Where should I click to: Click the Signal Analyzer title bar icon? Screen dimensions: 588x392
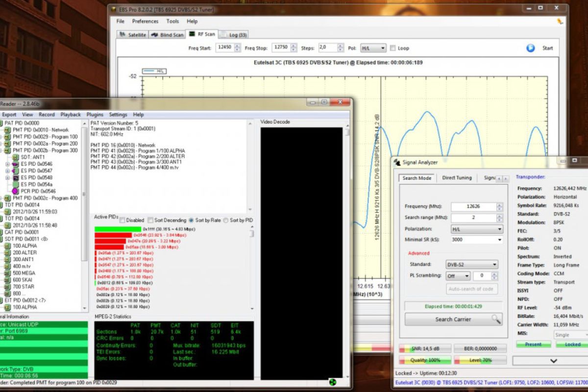(x=397, y=162)
